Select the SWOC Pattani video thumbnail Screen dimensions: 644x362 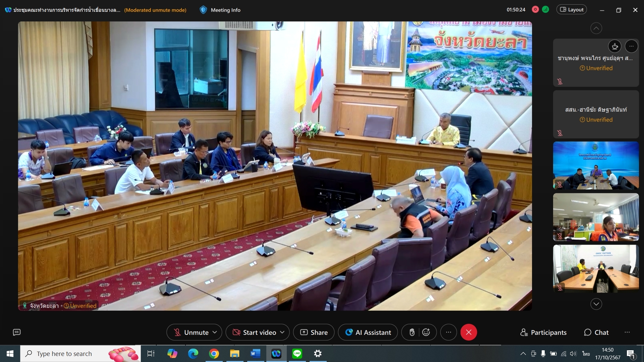pyautogui.click(x=596, y=268)
